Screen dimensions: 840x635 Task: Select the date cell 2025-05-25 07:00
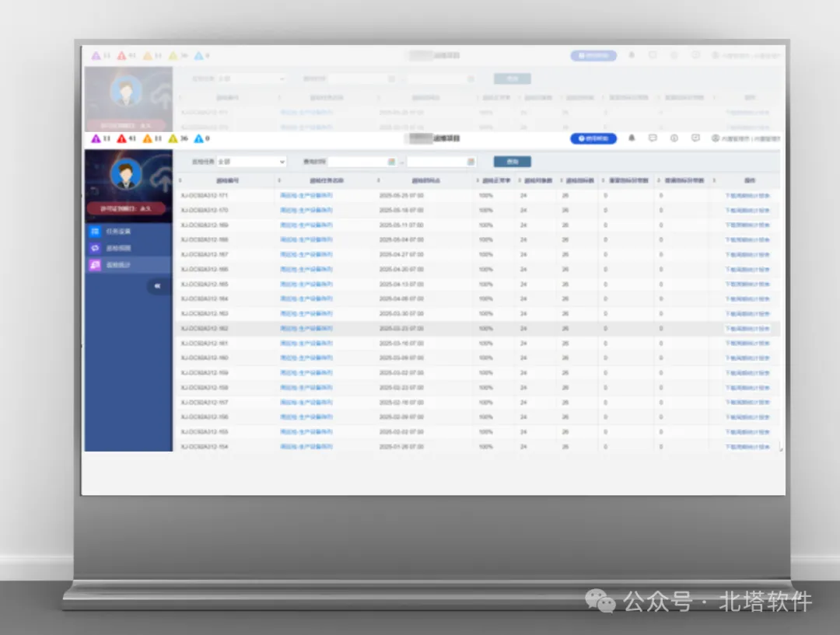(x=401, y=195)
